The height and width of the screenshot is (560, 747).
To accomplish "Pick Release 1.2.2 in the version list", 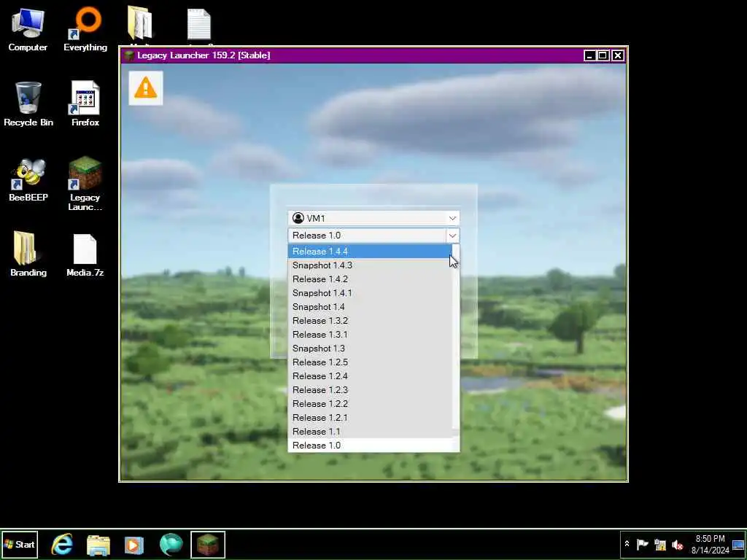I will coord(370,403).
